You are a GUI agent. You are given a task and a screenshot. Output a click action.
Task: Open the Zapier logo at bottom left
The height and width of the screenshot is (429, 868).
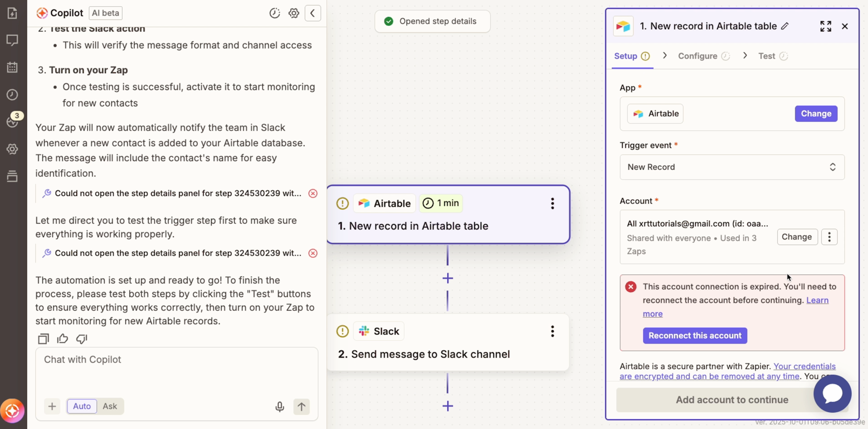(12, 411)
